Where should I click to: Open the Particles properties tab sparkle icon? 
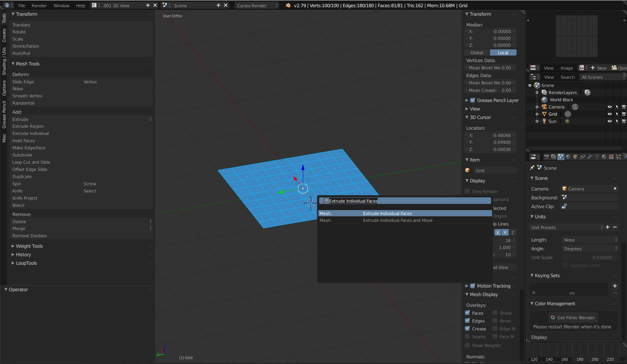pos(619,157)
